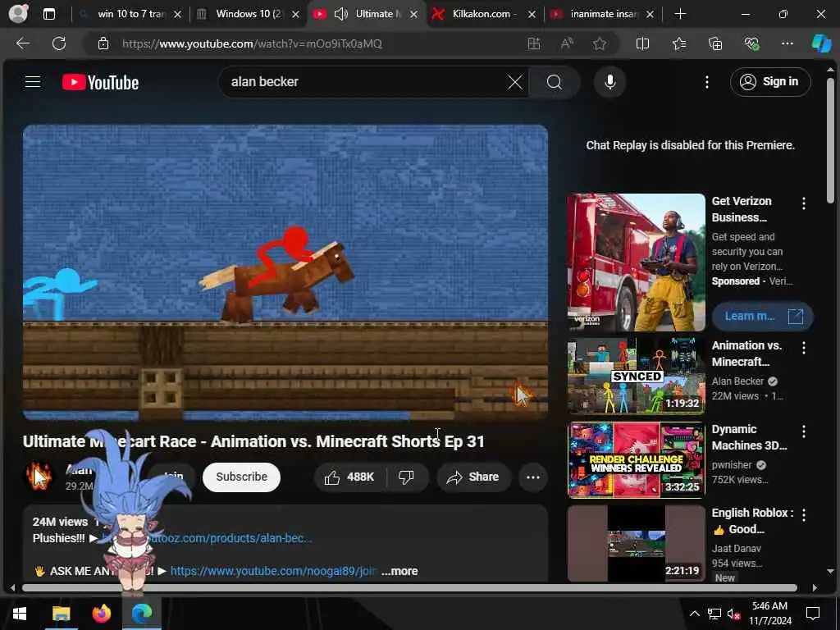The width and height of the screenshot is (840, 630).
Task: Open a new browser tab
Action: (680, 14)
